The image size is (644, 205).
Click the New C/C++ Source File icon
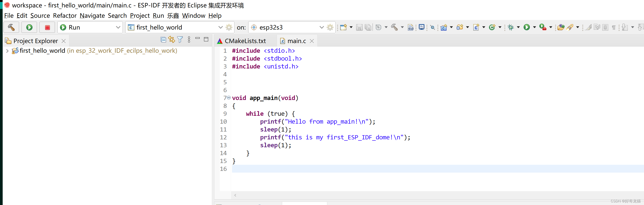[476, 27]
